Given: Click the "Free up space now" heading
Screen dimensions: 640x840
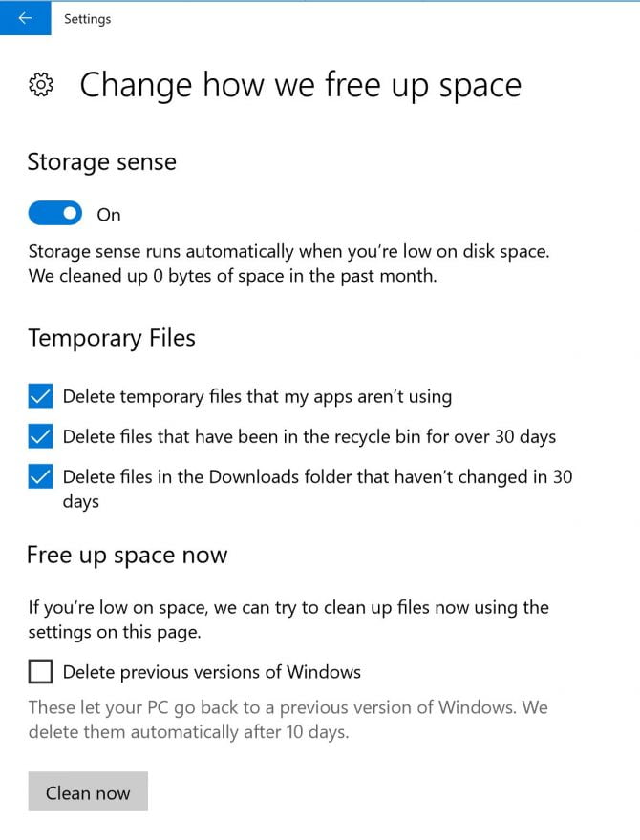Looking at the screenshot, I should point(128,556).
